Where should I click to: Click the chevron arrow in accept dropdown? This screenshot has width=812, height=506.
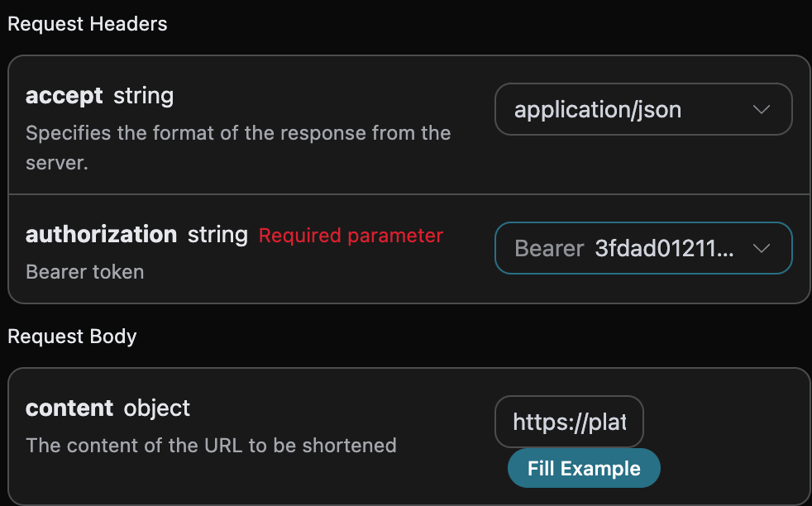[x=762, y=109]
